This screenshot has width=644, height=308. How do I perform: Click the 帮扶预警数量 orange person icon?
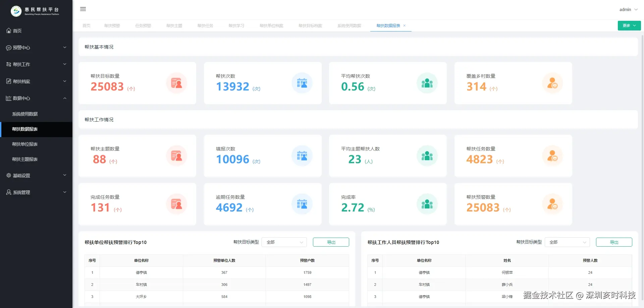point(552,204)
